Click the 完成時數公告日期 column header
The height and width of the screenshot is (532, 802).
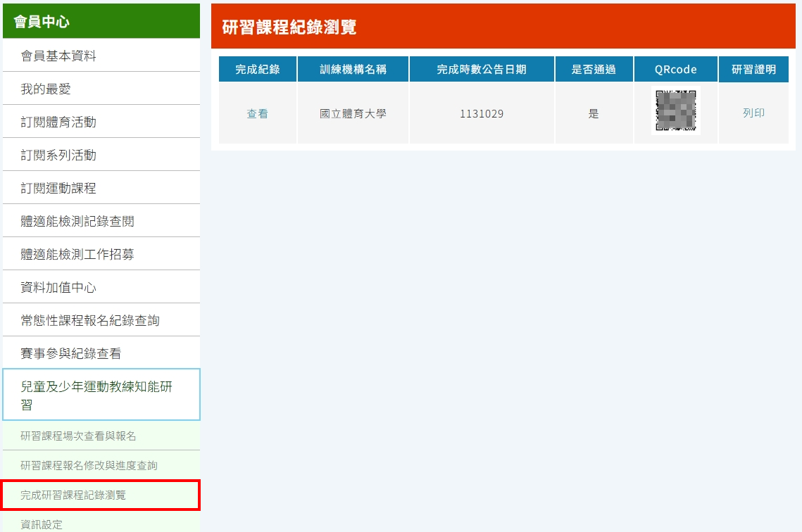point(482,69)
